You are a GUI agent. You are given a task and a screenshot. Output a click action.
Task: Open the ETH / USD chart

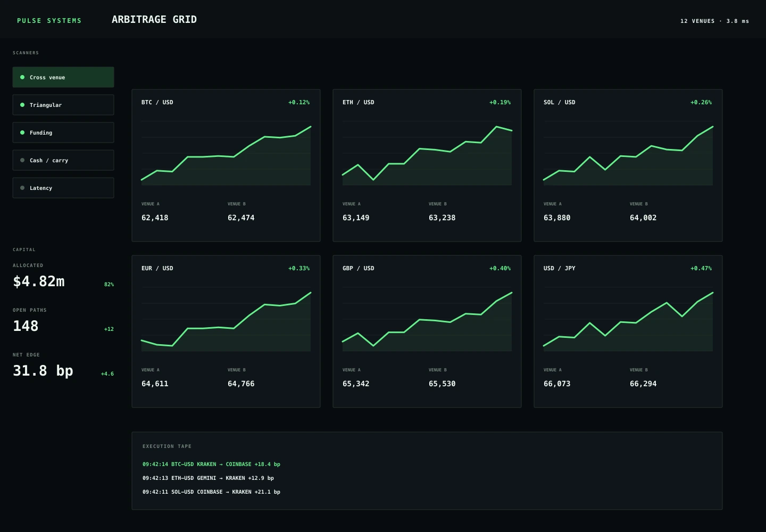click(427, 154)
